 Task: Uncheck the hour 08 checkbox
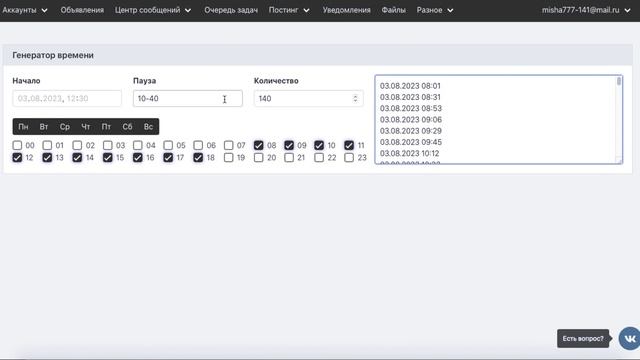[x=258, y=145]
